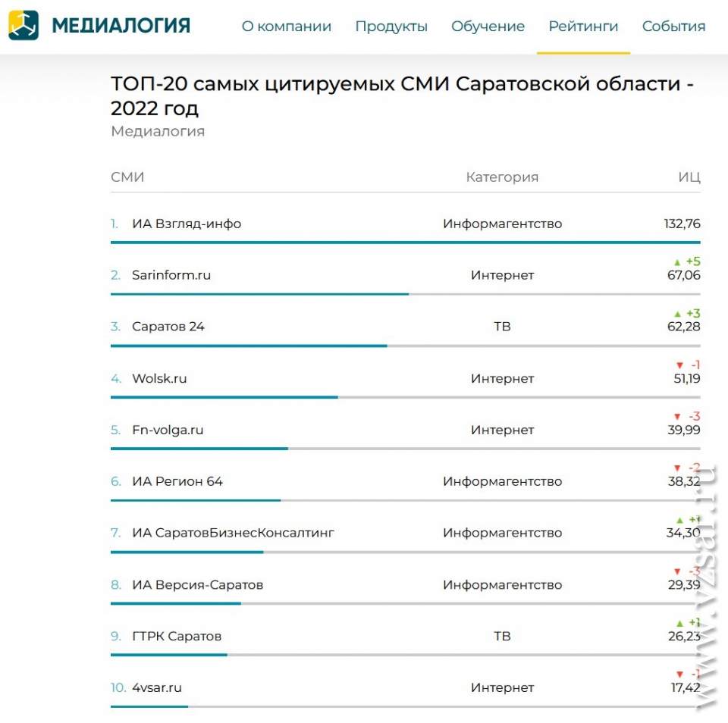Open the Sarinform.ru entry
The height and width of the screenshot is (723, 728).
[171, 275]
